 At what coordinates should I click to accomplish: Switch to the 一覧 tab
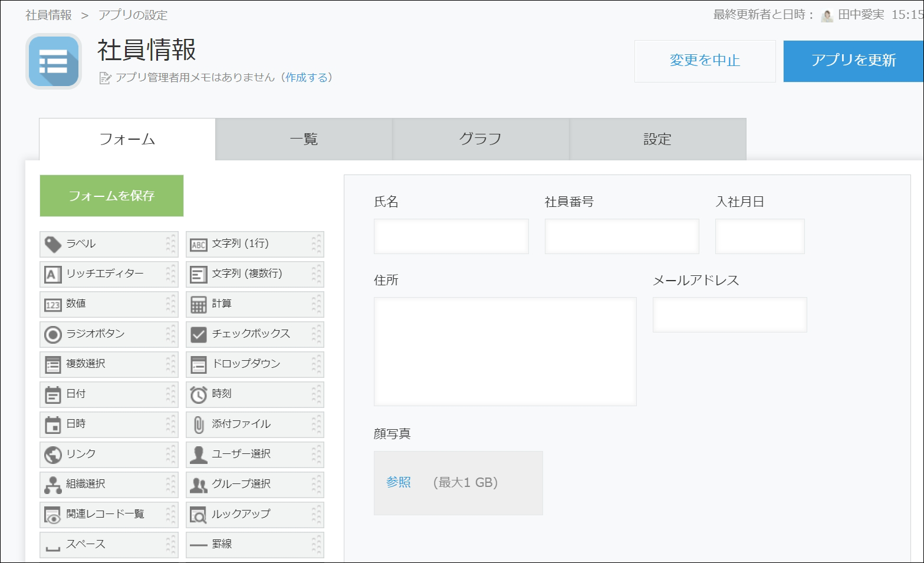pyautogui.click(x=304, y=139)
